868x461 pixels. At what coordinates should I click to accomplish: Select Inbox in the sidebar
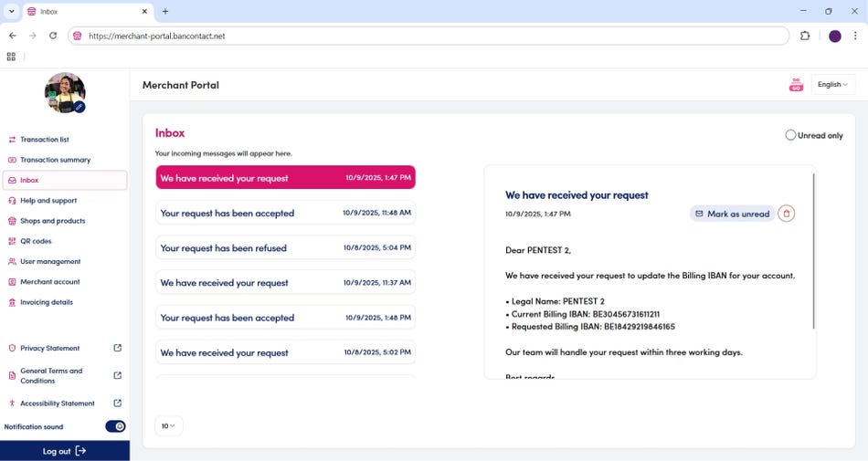point(65,180)
